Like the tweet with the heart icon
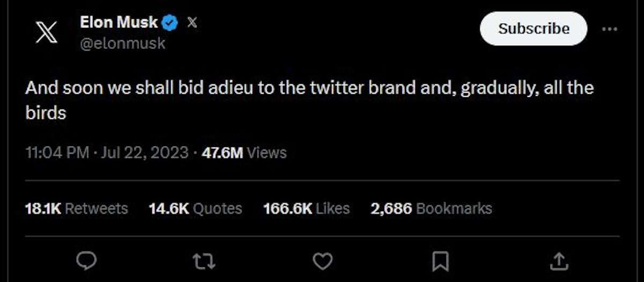Viewport: 644px width, 282px height. (x=323, y=261)
